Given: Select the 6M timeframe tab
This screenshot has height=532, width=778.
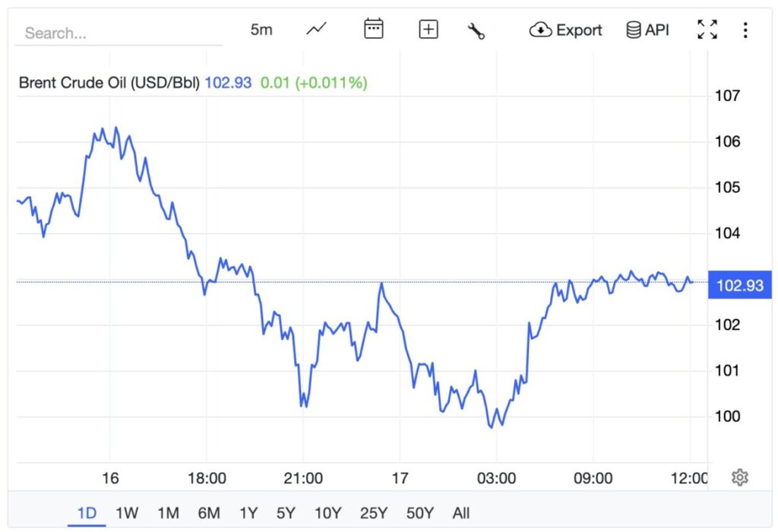Looking at the screenshot, I should tap(207, 513).
